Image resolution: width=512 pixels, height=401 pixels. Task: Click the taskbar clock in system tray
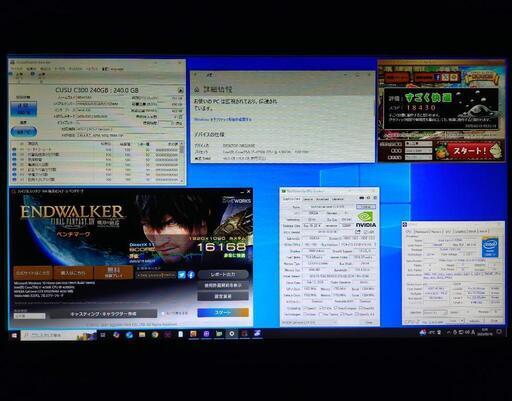(x=486, y=332)
